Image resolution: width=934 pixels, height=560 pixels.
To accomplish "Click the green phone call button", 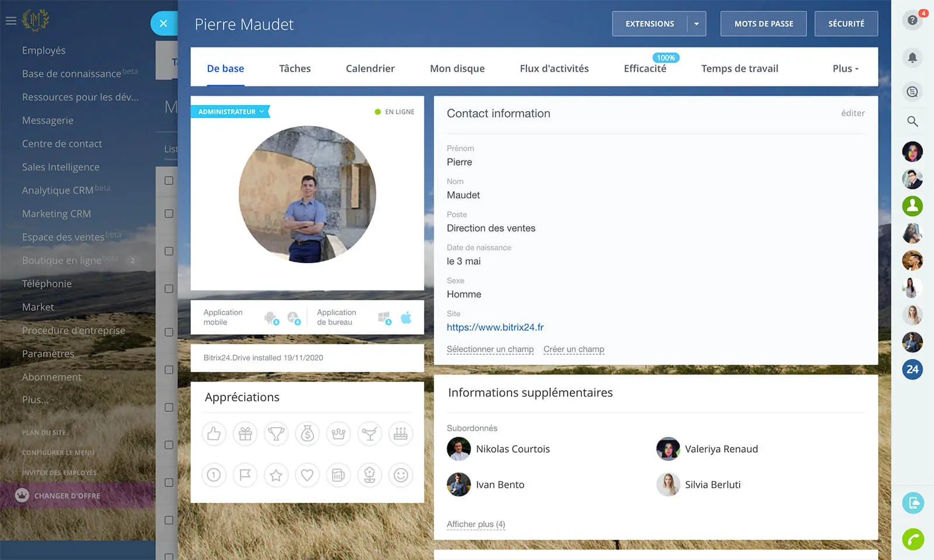I will pyautogui.click(x=912, y=539).
